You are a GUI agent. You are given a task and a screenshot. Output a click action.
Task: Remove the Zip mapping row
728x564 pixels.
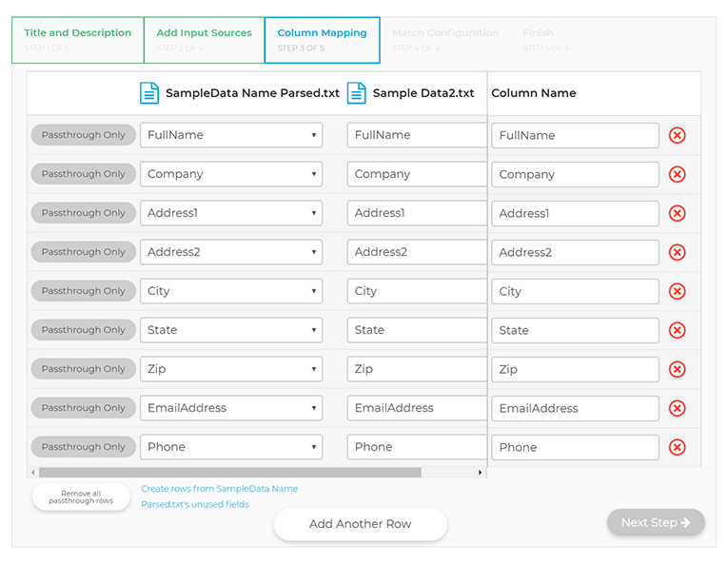point(677,369)
